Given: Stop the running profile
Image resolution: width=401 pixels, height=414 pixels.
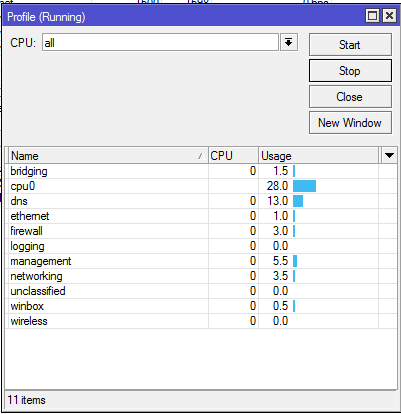Looking at the screenshot, I should [350, 71].
